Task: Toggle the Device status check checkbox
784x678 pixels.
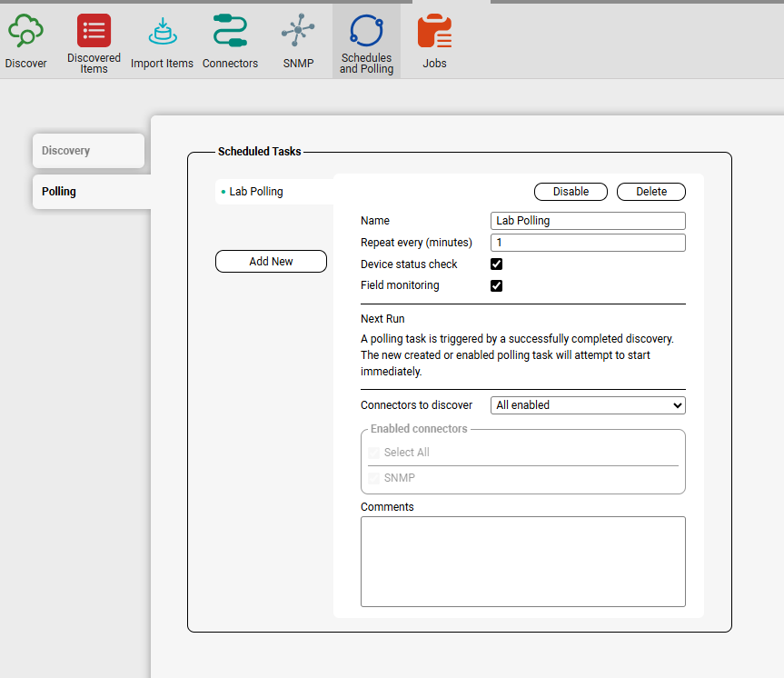Action: pos(497,264)
